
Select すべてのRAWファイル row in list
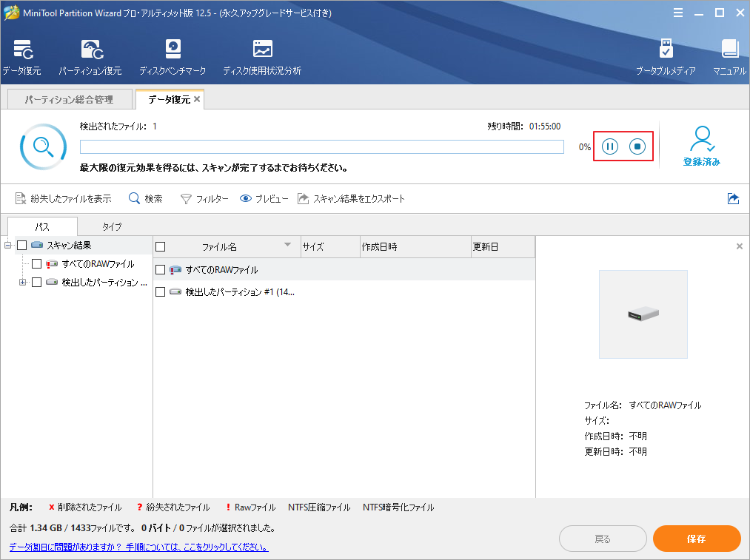click(x=344, y=270)
